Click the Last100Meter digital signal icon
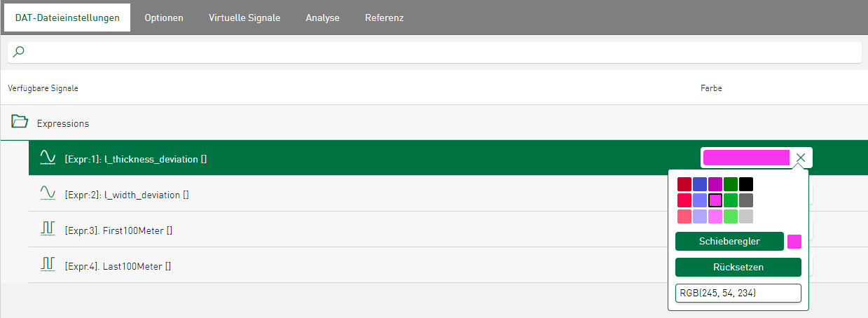This screenshot has width=868, height=318. tap(48, 265)
